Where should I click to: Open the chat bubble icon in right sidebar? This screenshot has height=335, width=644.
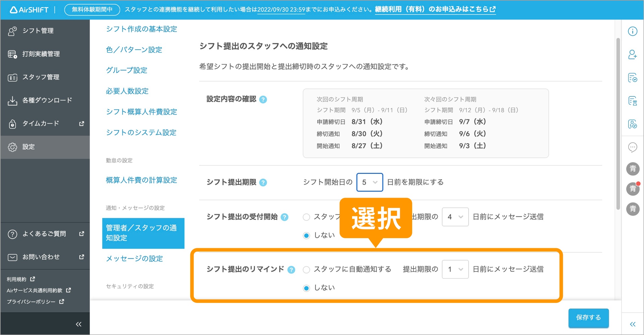click(633, 147)
